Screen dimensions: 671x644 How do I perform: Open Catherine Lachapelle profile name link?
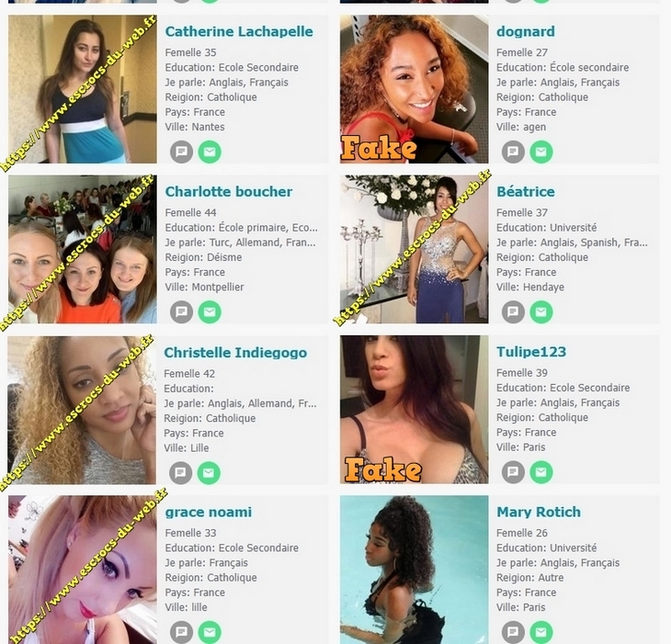[239, 31]
